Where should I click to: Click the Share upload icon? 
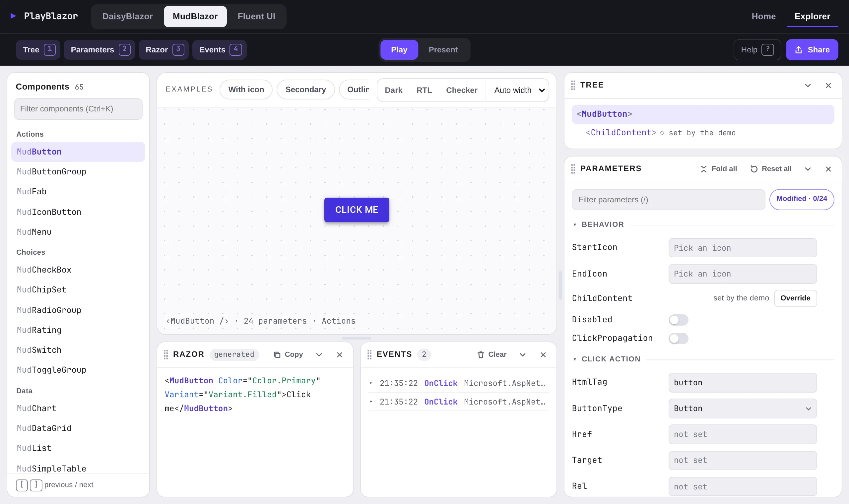(x=799, y=50)
